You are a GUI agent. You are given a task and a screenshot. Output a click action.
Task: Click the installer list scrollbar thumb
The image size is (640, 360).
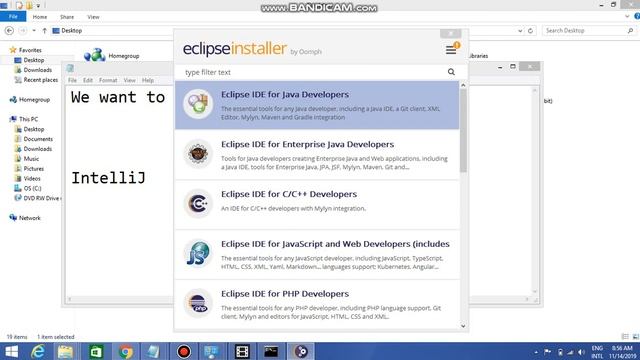click(x=463, y=131)
